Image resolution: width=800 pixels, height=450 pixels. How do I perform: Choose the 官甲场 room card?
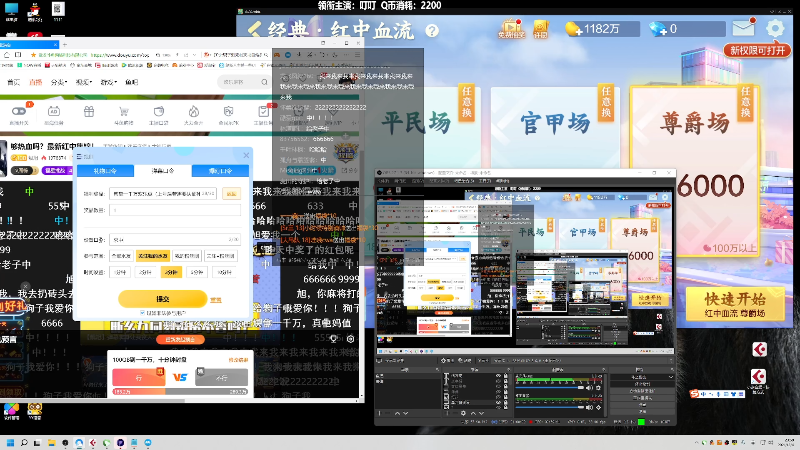(555, 128)
